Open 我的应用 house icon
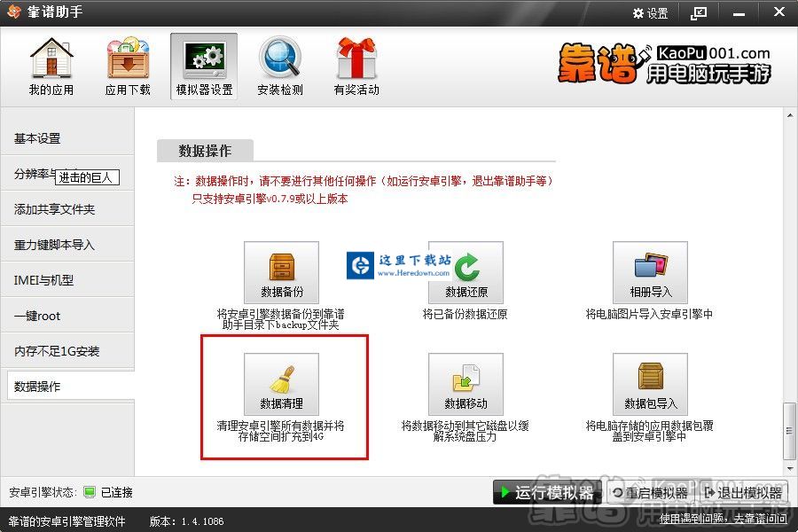The image size is (798, 532). pos(51,66)
